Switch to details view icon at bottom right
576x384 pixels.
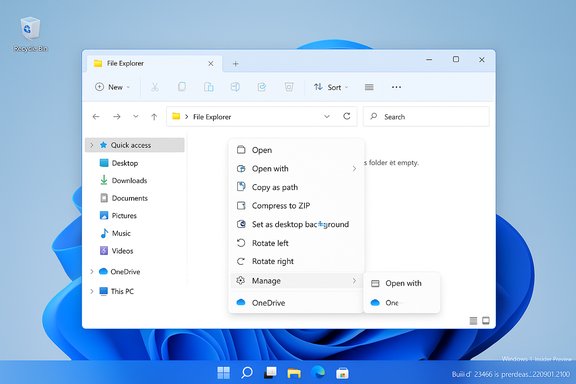coord(474,321)
